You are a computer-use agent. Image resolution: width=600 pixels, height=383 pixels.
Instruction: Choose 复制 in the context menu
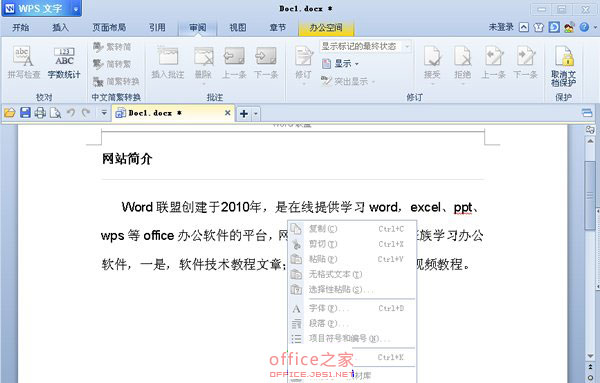coord(352,229)
